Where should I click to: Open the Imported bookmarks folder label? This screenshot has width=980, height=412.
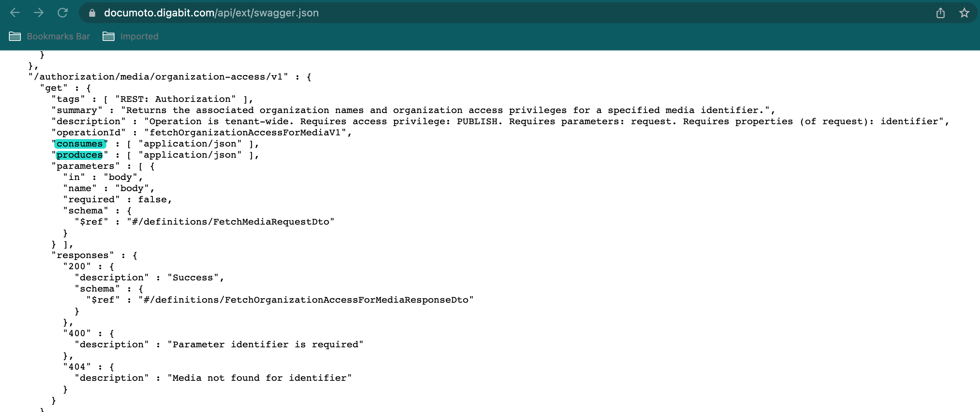[x=139, y=36]
